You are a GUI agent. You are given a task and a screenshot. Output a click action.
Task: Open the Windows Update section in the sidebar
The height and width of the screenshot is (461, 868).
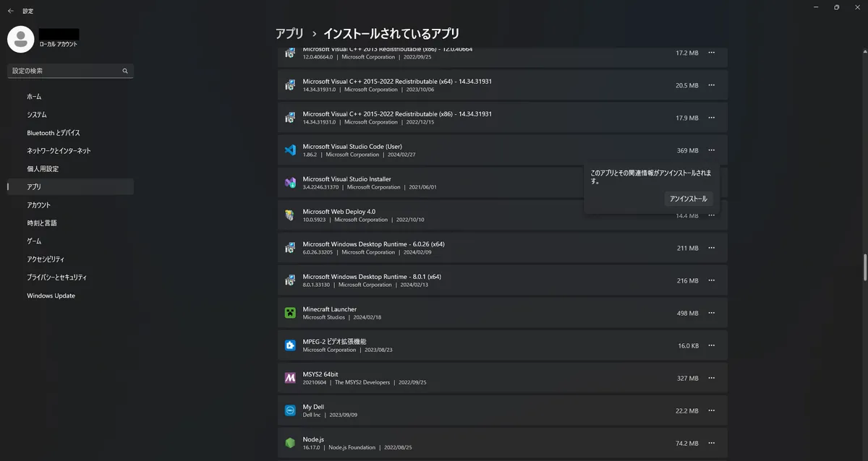(51, 295)
